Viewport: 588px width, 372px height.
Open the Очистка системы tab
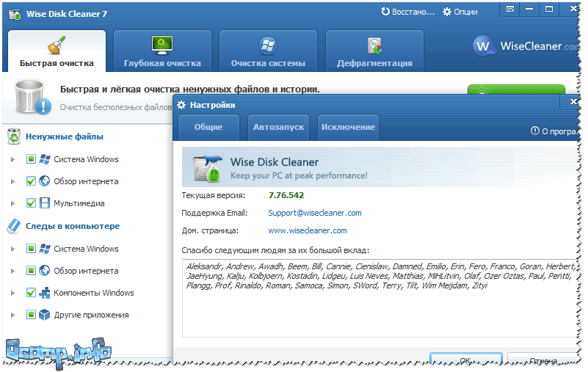[268, 51]
